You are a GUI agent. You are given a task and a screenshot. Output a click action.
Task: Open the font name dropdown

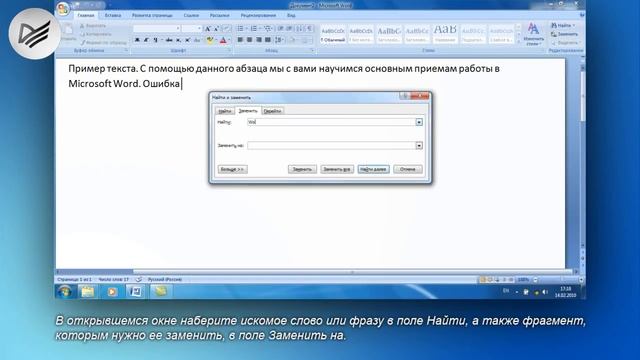[178, 29]
